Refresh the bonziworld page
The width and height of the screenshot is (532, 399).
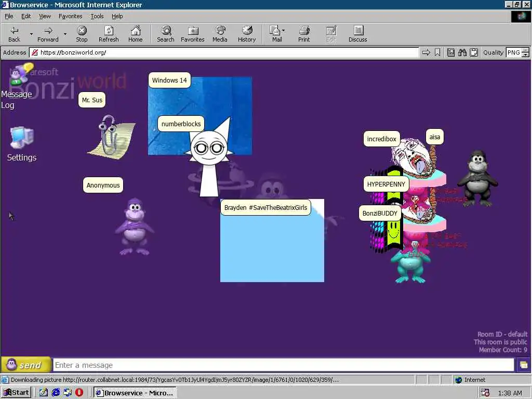click(109, 34)
